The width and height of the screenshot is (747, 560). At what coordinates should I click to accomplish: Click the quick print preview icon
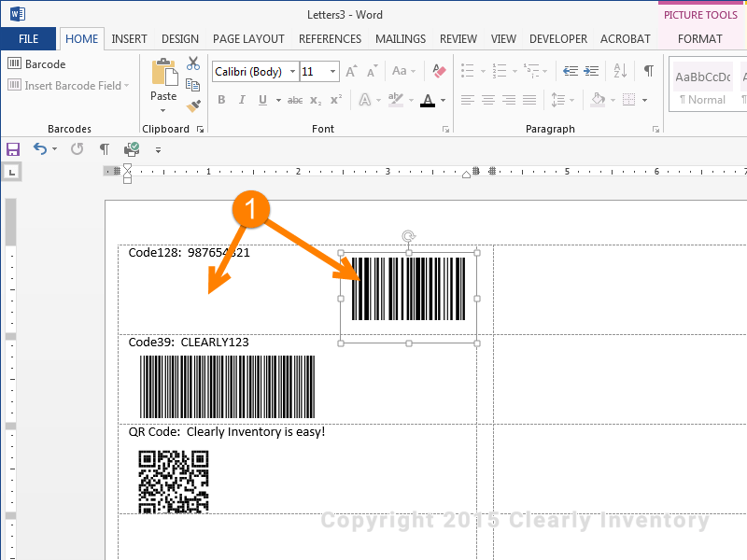[132, 149]
